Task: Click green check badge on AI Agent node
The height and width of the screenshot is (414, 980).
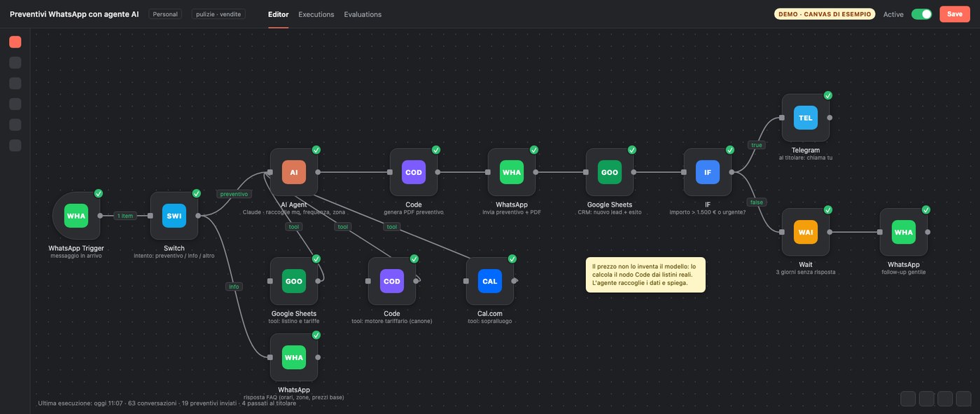Action: pos(316,149)
